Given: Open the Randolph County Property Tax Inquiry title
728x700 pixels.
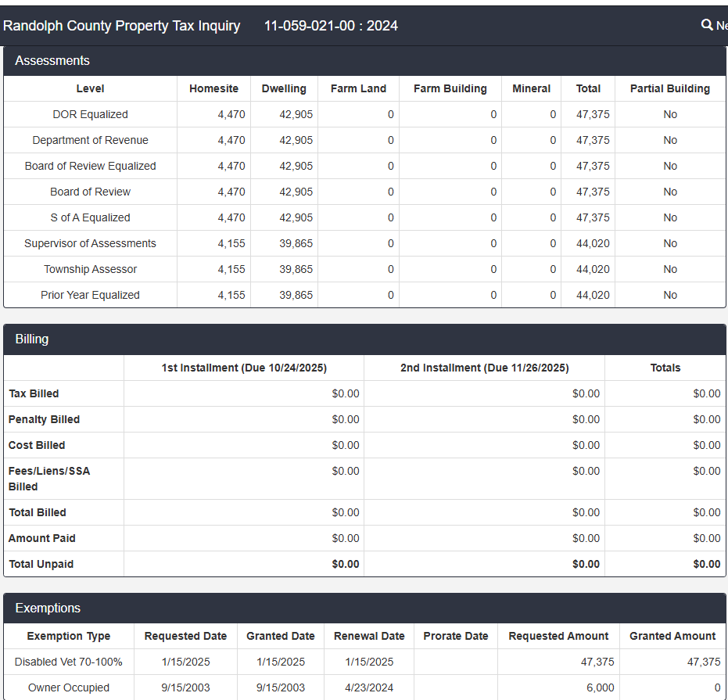Looking at the screenshot, I should [x=121, y=26].
